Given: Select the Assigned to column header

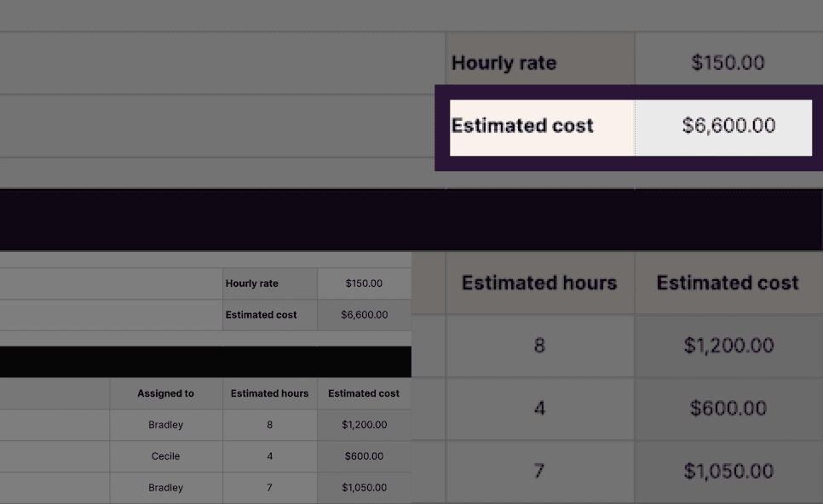Looking at the screenshot, I should [165, 393].
